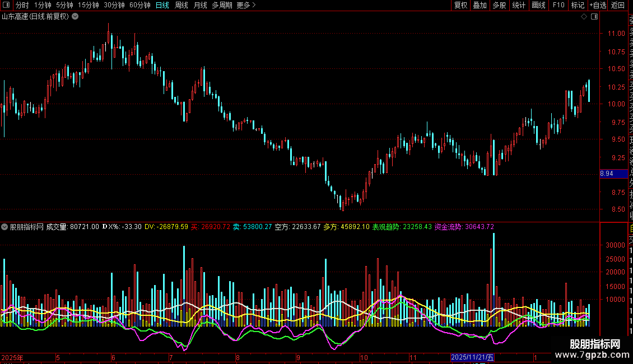Click the 标记 mark button

pyautogui.click(x=577, y=6)
